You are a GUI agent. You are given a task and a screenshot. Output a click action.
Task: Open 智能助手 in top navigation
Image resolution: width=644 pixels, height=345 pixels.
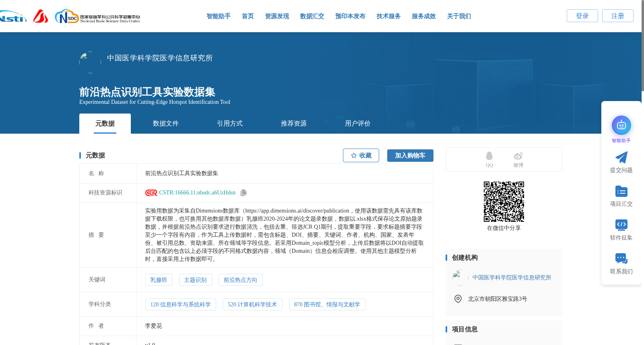[x=219, y=16]
